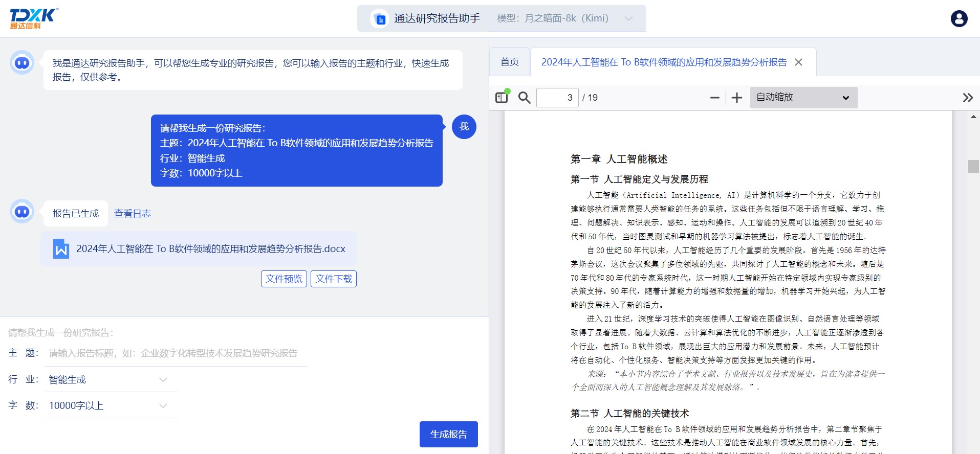Click the robot avatar beside the greeting

(x=22, y=63)
